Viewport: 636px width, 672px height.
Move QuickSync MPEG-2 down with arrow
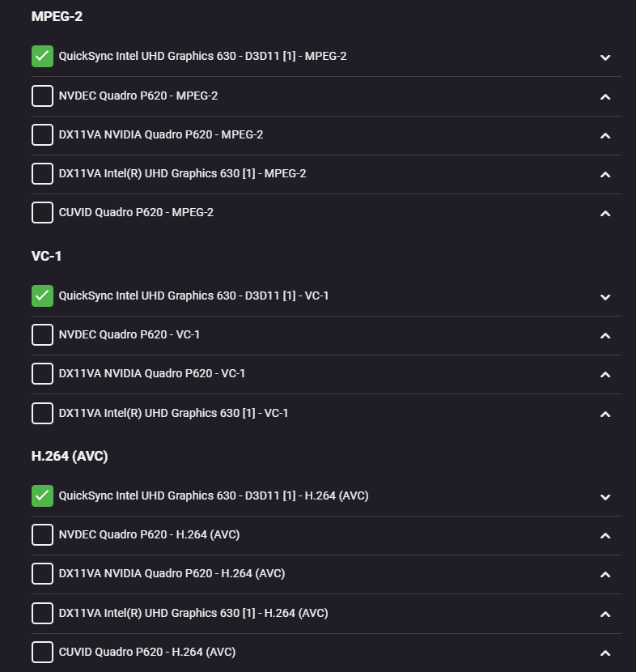click(604, 57)
